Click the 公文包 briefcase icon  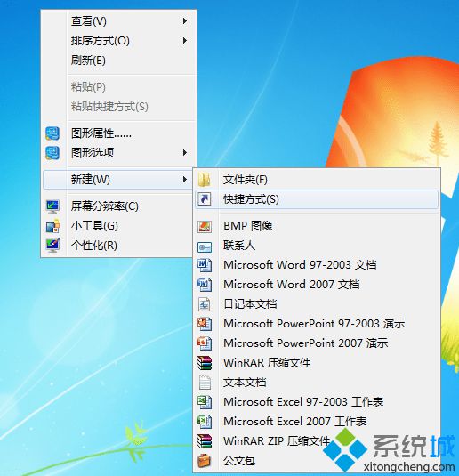205,461
